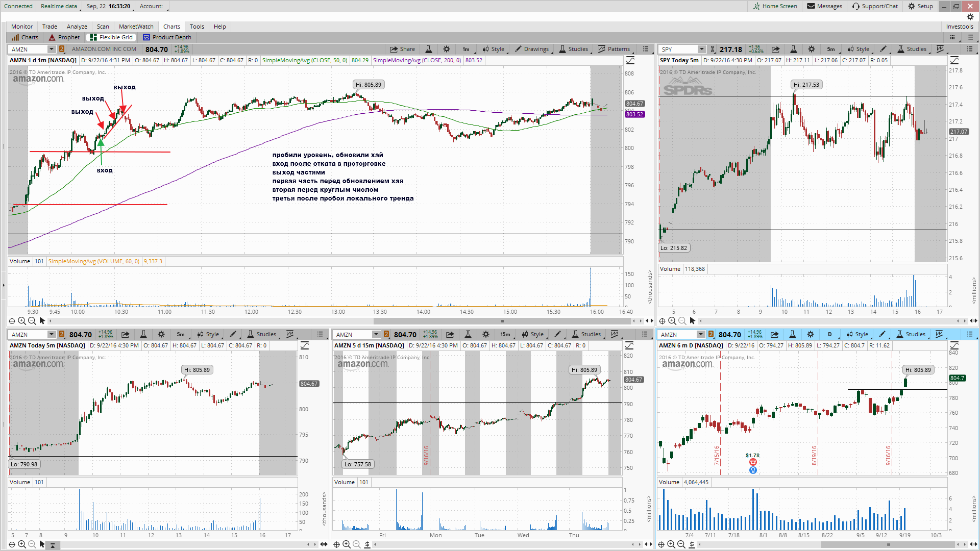Switch to the Trade tab
Viewport: 980px width, 551px height.
coord(50,27)
